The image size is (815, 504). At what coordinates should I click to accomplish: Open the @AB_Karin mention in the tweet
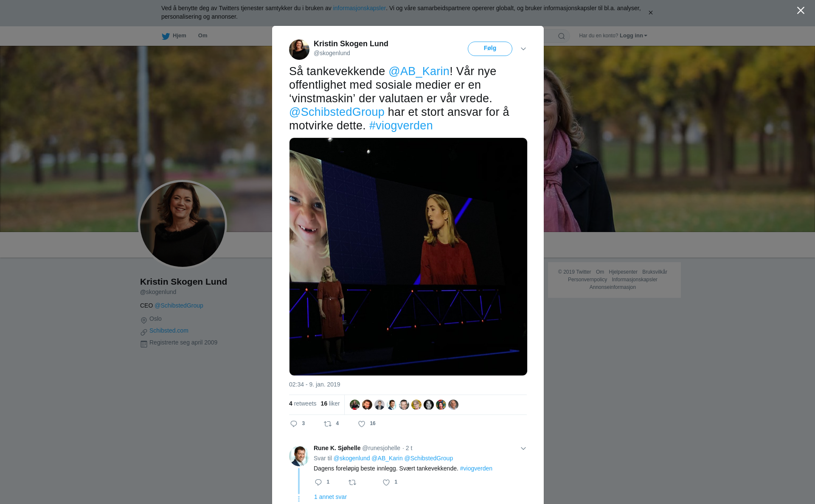419,71
